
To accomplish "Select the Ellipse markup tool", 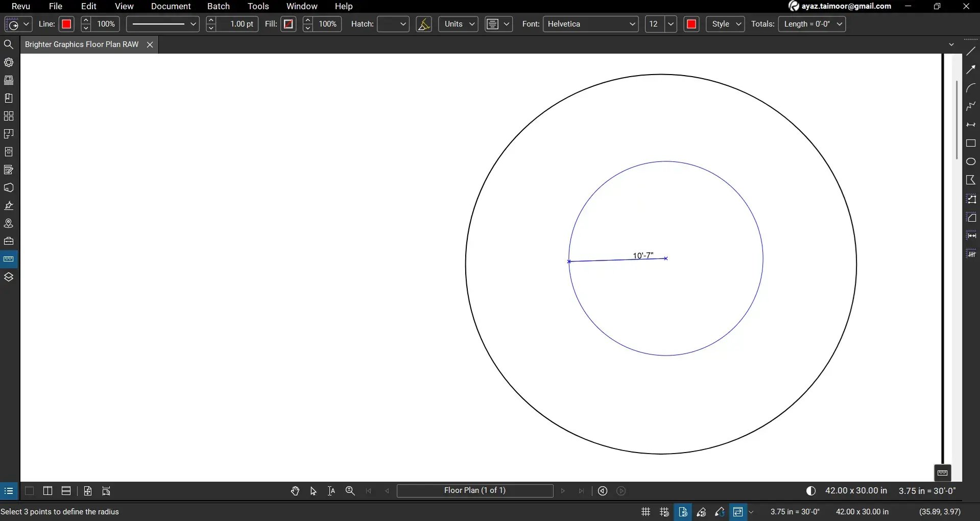I will pyautogui.click(x=972, y=161).
